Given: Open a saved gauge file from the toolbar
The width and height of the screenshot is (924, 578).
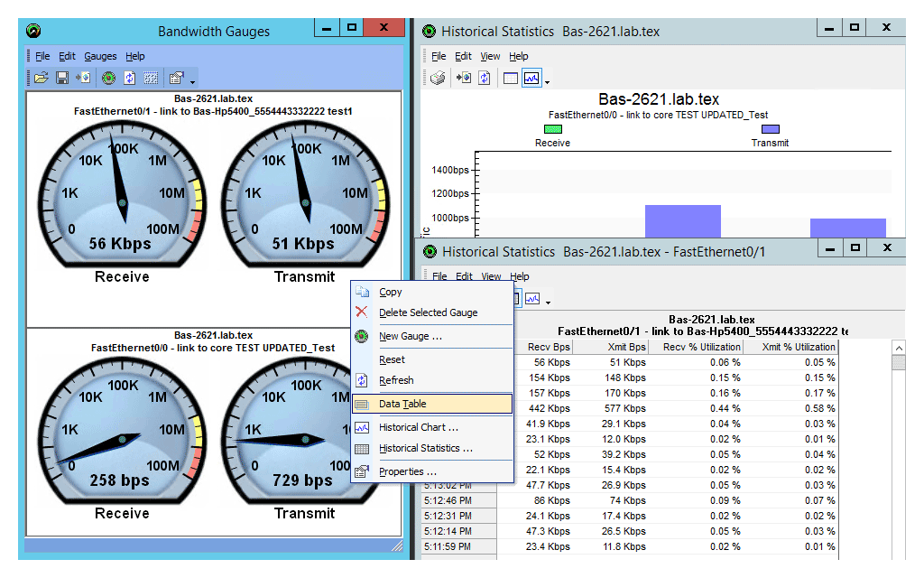Looking at the screenshot, I should 42,78.
